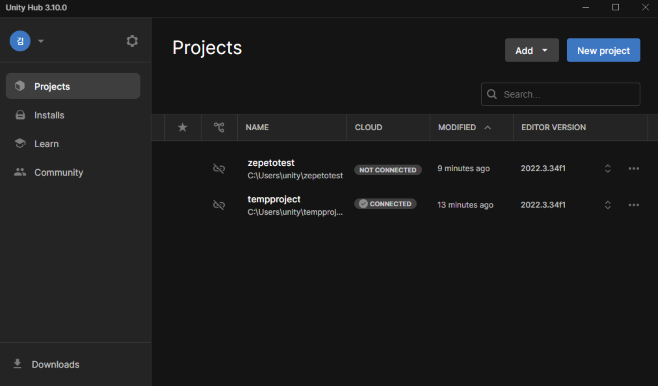Close the Unity Hub window

tap(645, 8)
